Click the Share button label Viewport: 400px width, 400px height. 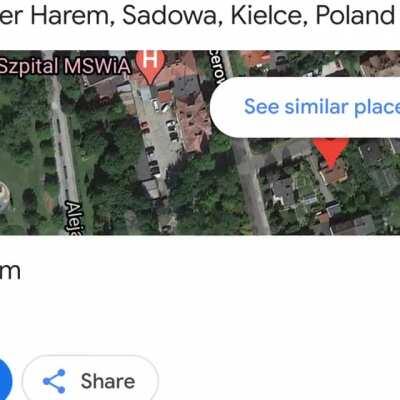click(x=108, y=381)
